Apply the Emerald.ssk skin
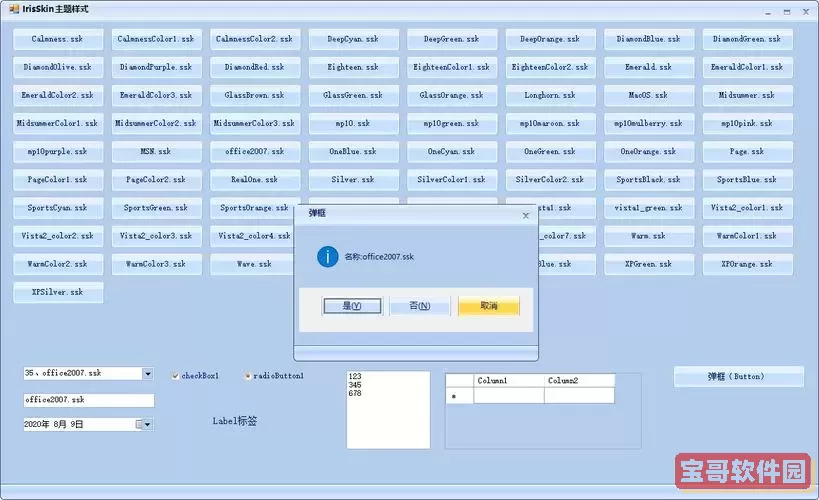Image resolution: width=819 pixels, height=500 pixels. click(649, 67)
